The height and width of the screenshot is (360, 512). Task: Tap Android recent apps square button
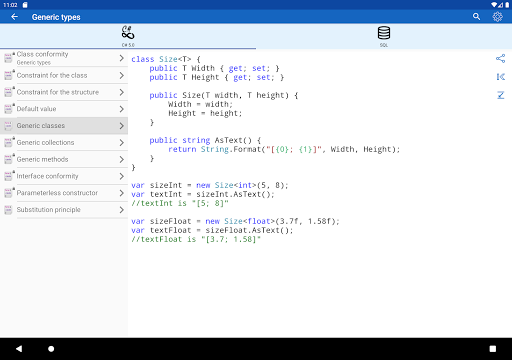[x=493, y=349]
